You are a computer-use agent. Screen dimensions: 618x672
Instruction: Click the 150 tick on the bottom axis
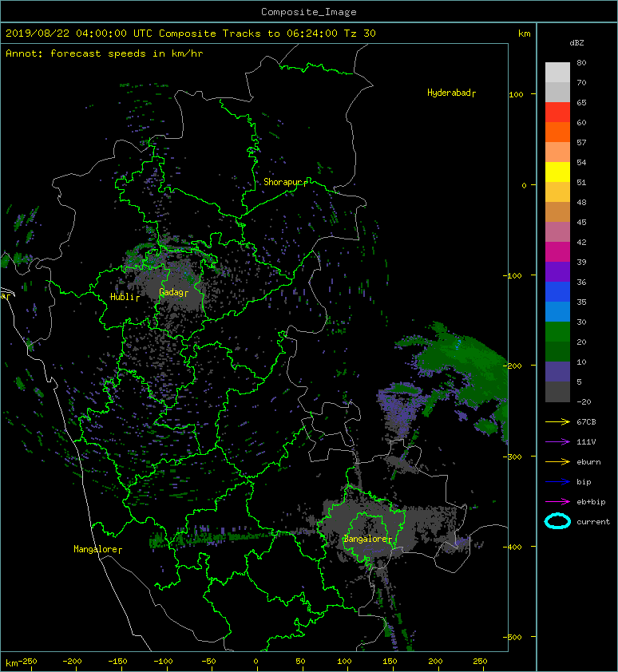[390, 662]
